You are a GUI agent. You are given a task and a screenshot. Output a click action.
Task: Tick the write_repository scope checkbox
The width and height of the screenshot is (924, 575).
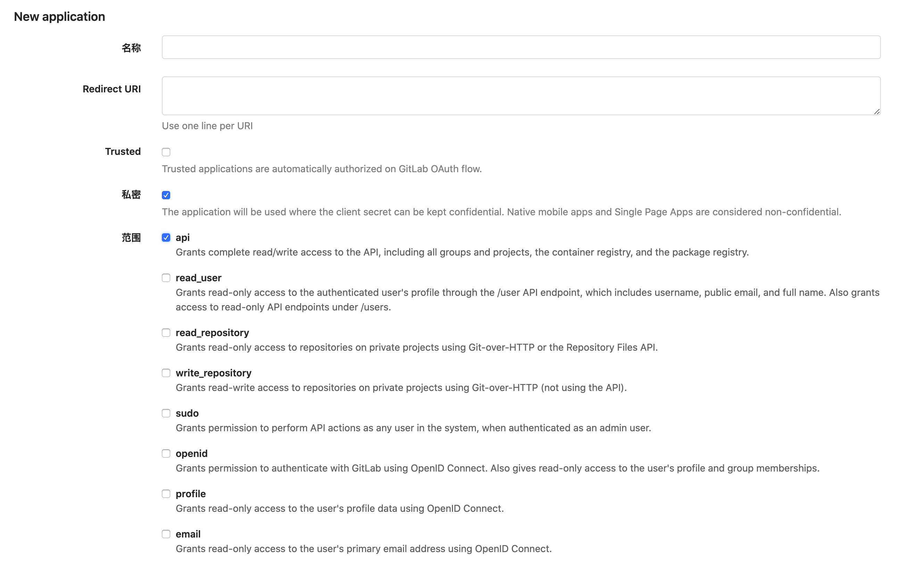(x=166, y=373)
